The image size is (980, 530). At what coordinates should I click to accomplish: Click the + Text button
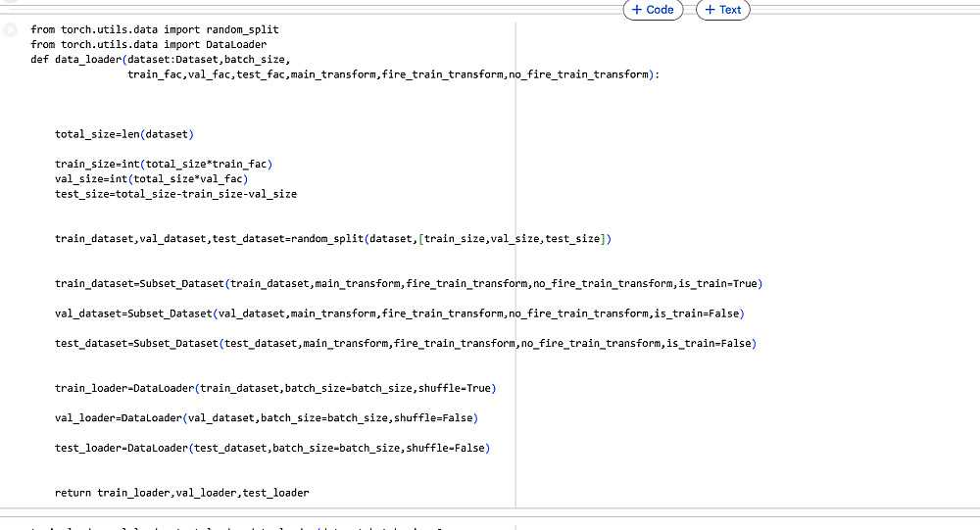click(x=722, y=10)
